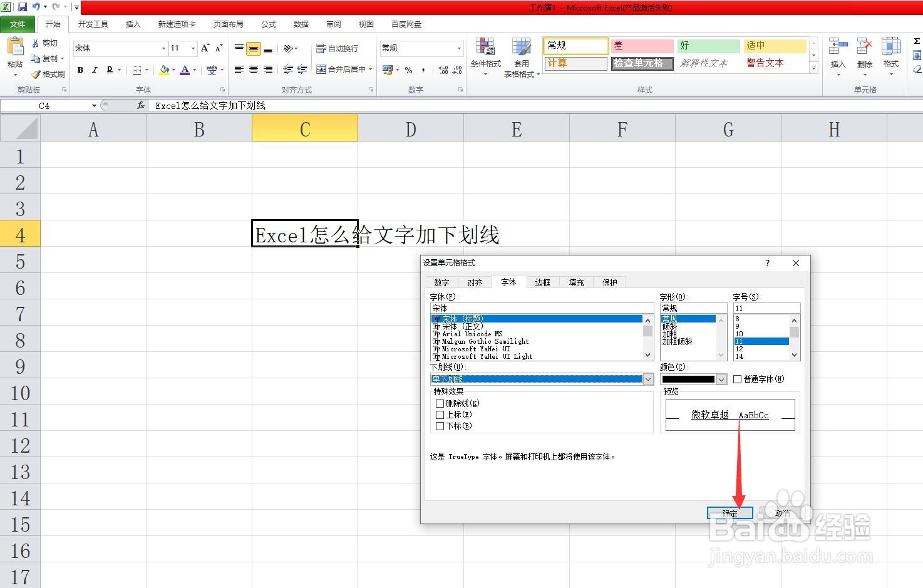This screenshot has width=923, height=588.
Task: Select top align icon
Action: click(239, 48)
